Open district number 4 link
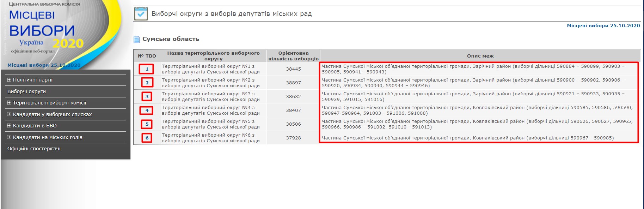 tap(147, 111)
